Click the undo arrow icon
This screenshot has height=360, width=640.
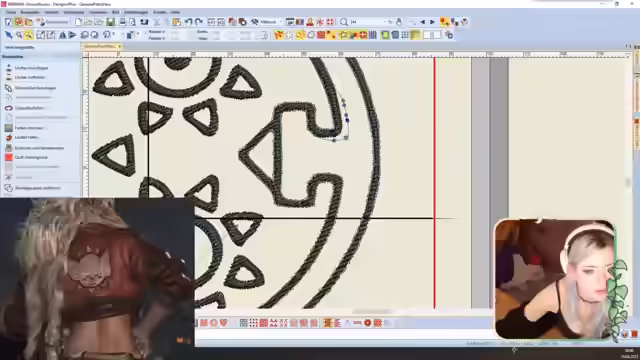point(189,22)
